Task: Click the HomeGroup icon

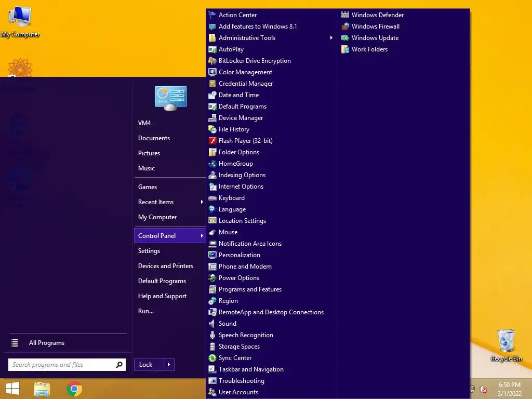Action: pos(212,164)
